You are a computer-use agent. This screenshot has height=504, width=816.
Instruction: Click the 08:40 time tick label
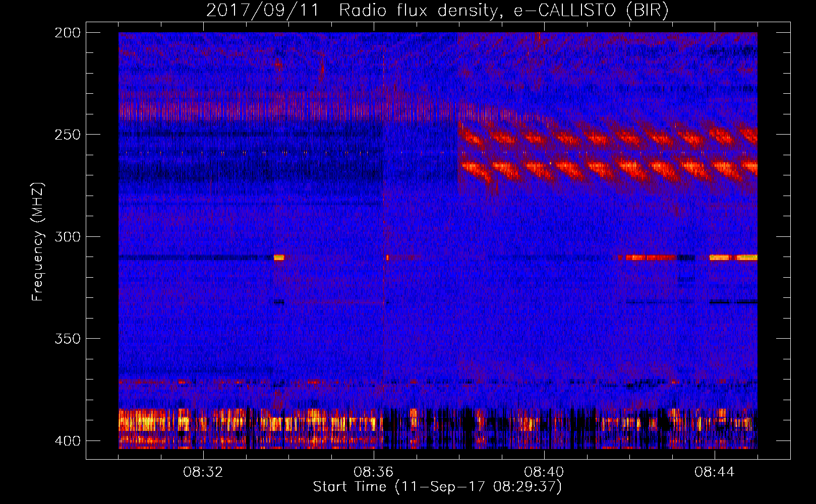point(544,472)
